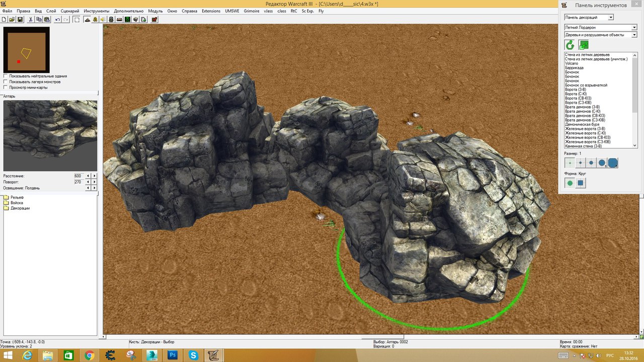The image size is (644, 362).
Task: Click the Copy icon in the toolbar
Action: pyautogui.click(x=39, y=20)
